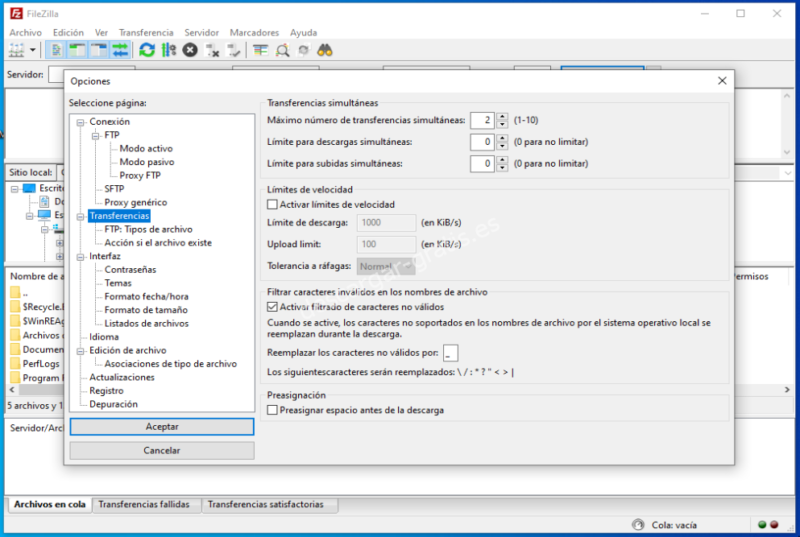Open 'Acción si el archivo existe' page
This screenshot has height=537, width=800.
point(158,243)
